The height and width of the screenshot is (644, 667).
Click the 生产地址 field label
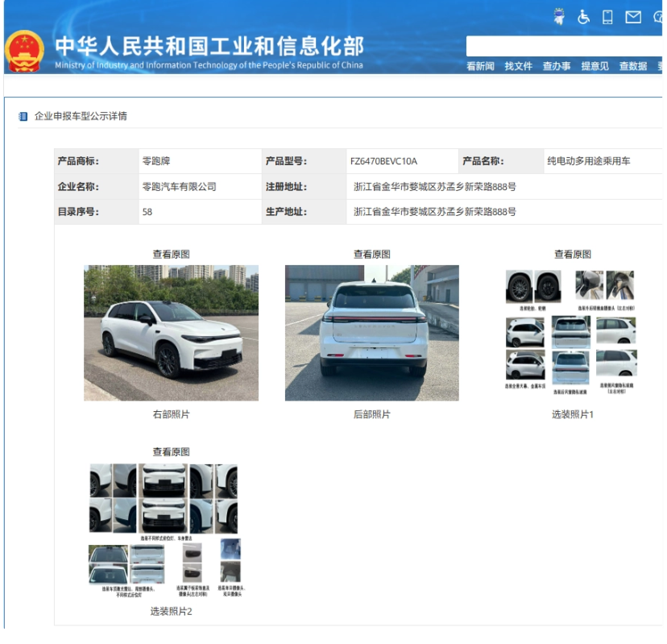(x=286, y=211)
